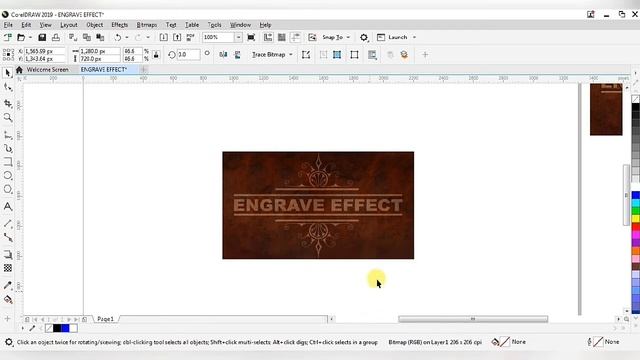
Task: Click the Mirror horizontally icon
Action: click(x=223, y=54)
